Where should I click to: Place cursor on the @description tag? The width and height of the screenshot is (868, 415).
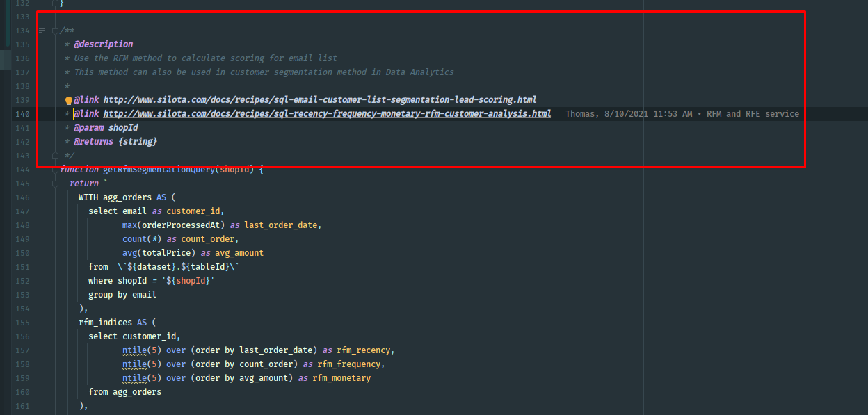pos(103,44)
